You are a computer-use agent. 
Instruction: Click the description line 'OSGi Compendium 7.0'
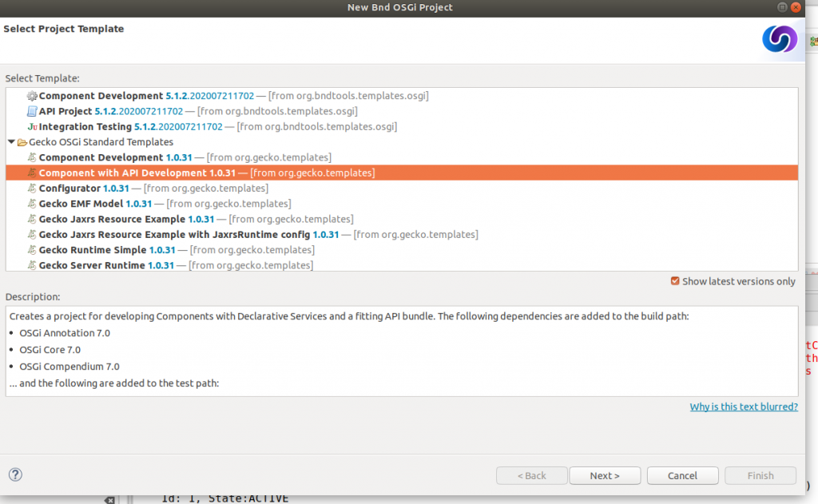[x=69, y=367]
